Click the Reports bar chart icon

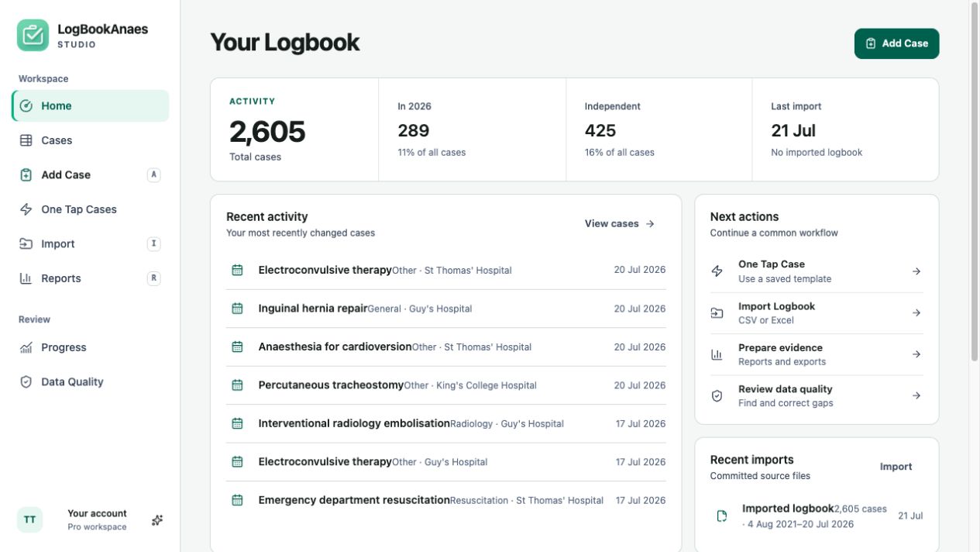[x=26, y=278]
